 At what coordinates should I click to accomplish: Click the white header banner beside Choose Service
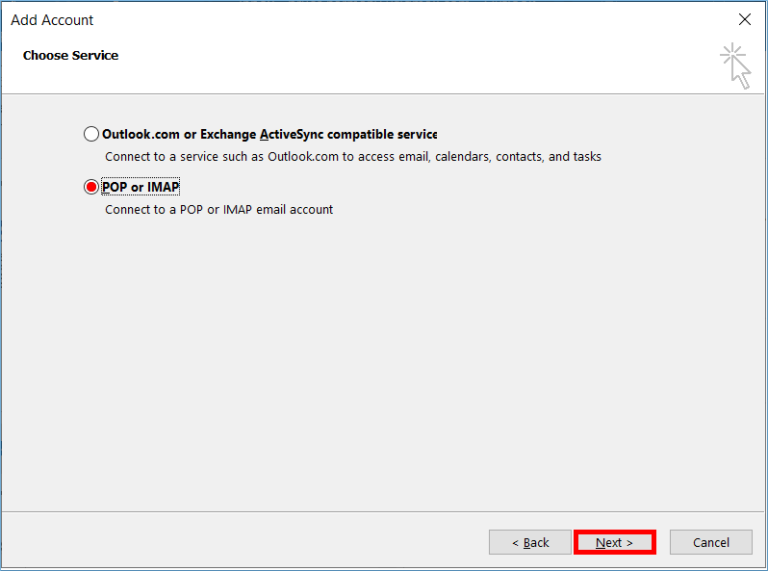(x=400, y=60)
